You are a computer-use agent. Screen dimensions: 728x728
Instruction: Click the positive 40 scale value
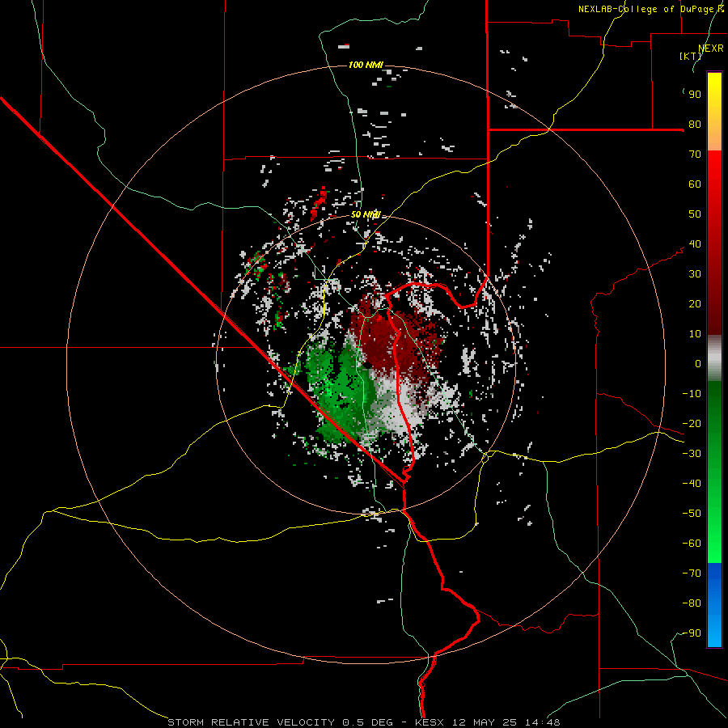point(695,244)
